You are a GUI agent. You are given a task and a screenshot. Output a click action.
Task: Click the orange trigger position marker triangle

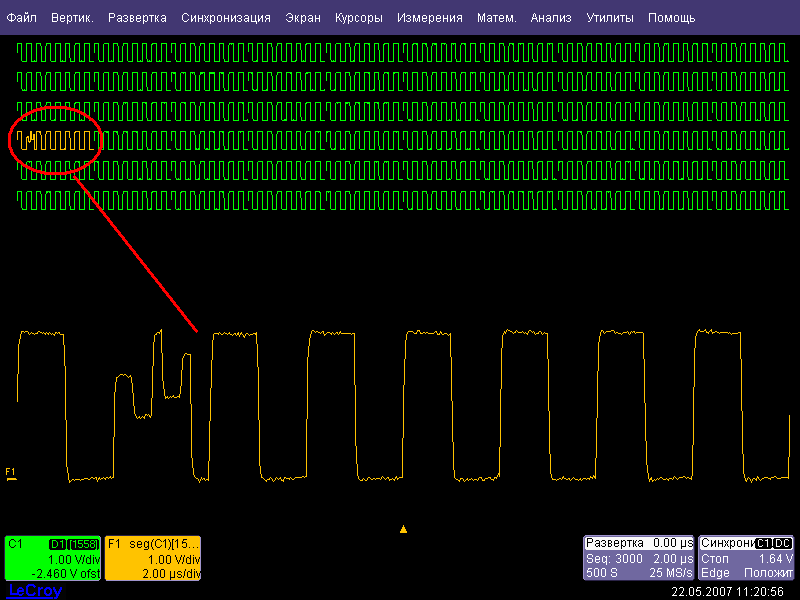tap(403, 529)
